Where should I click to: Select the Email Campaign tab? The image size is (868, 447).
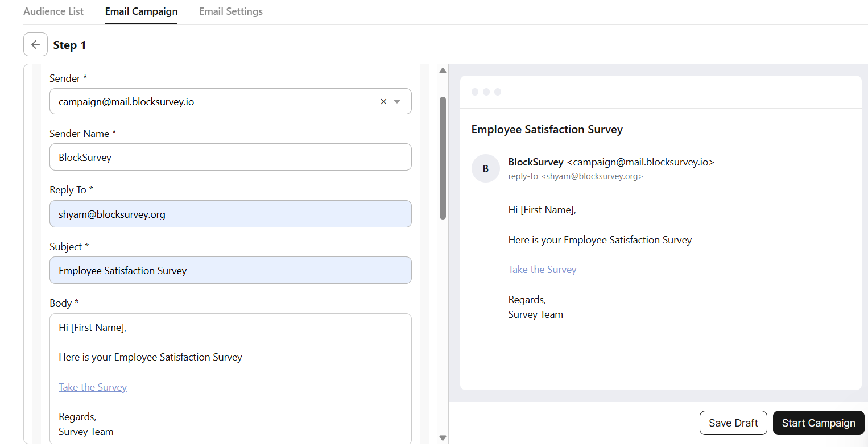pyautogui.click(x=141, y=11)
